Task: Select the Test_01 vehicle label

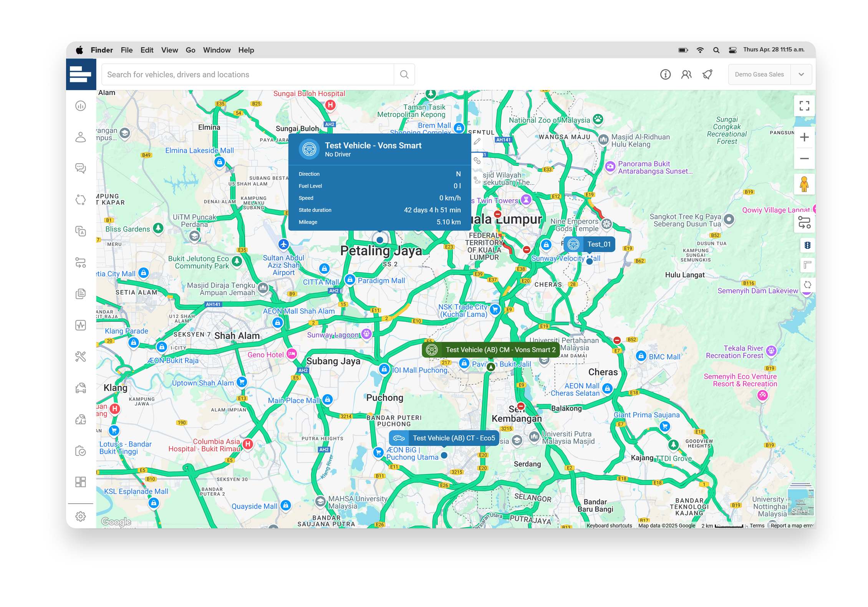Action: 590,244
